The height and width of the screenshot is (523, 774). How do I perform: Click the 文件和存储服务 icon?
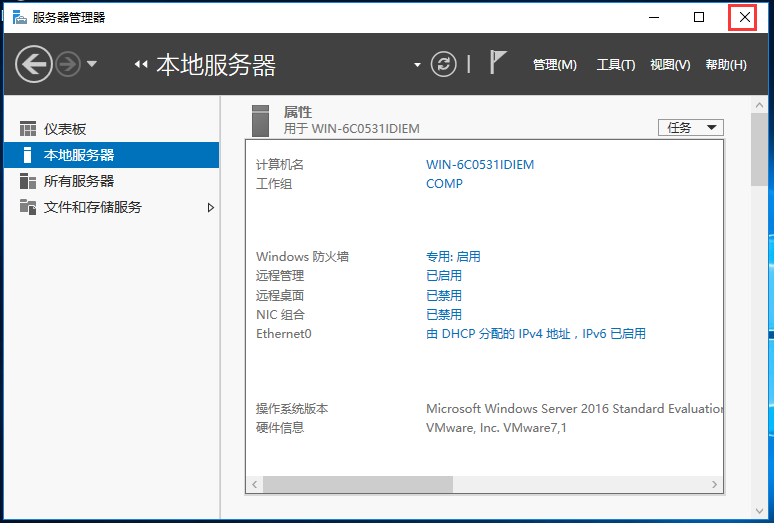click(28, 207)
